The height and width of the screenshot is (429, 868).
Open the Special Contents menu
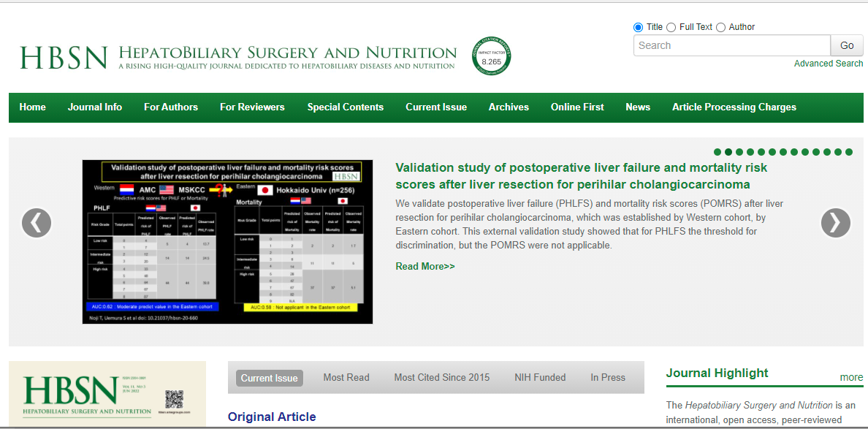coord(345,107)
